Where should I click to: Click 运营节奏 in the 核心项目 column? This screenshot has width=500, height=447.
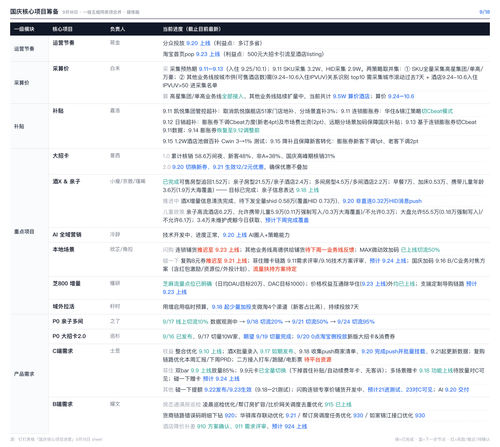pyautogui.click(x=63, y=43)
